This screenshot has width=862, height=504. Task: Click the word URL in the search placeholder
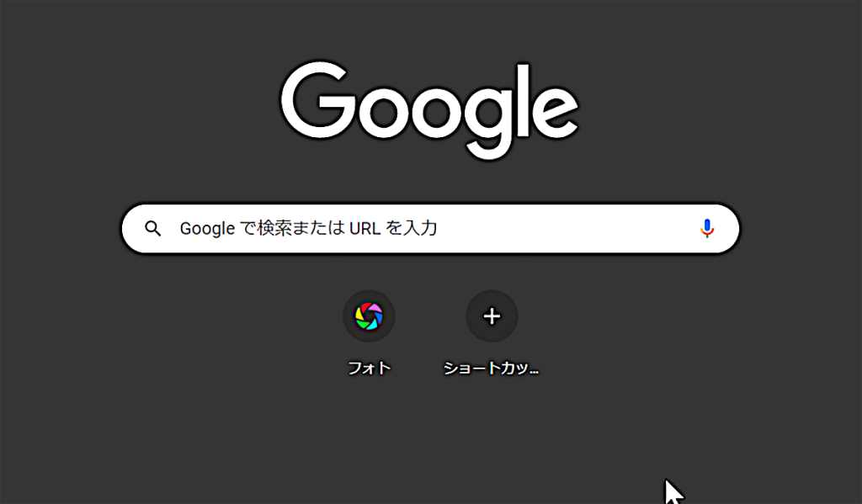[364, 228]
